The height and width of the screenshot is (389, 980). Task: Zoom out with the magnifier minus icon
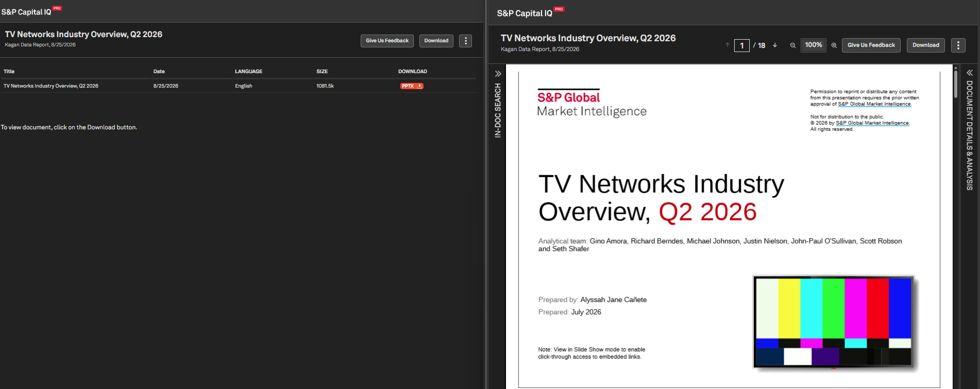click(x=793, y=45)
